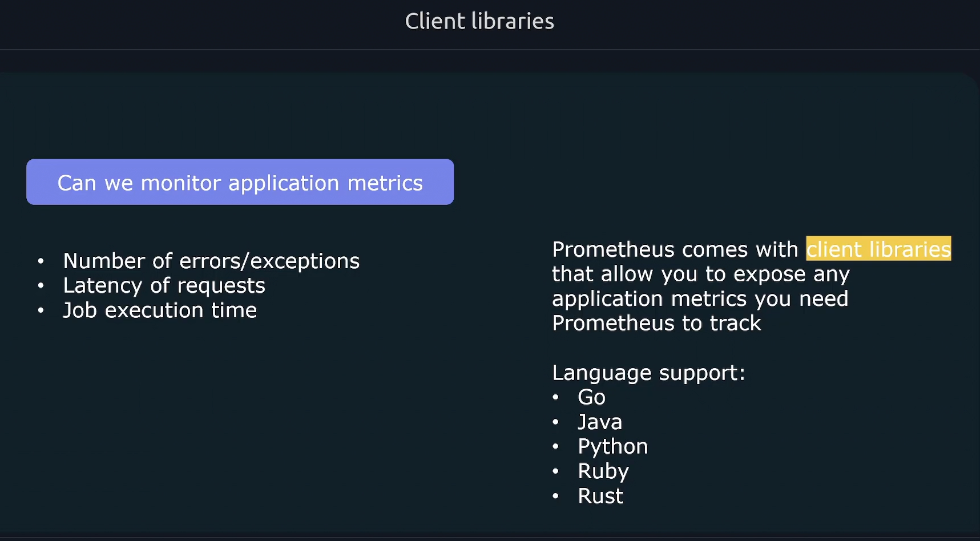Image resolution: width=980 pixels, height=541 pixels.
Task: Select 'Java' in the language list
Action: [x=600, y=422]
